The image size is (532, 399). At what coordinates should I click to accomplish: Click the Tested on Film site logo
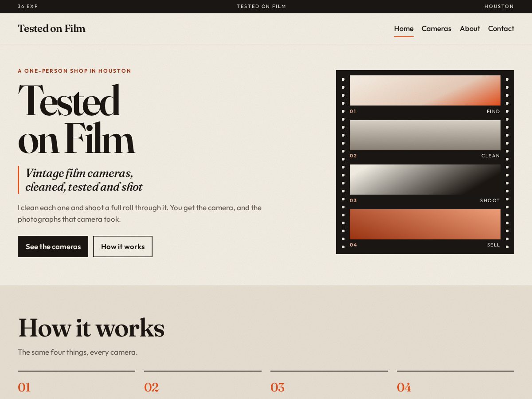(x=51, y=28)
